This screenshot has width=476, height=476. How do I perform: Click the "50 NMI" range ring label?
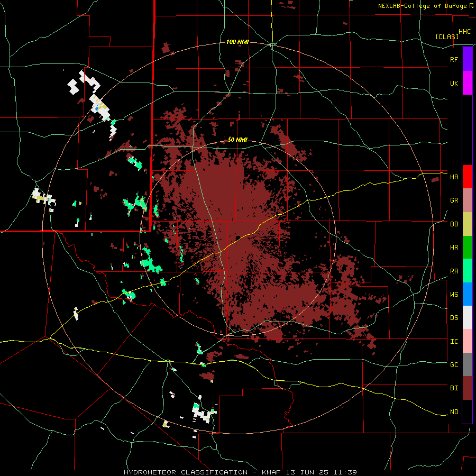(x=237, y=140)
